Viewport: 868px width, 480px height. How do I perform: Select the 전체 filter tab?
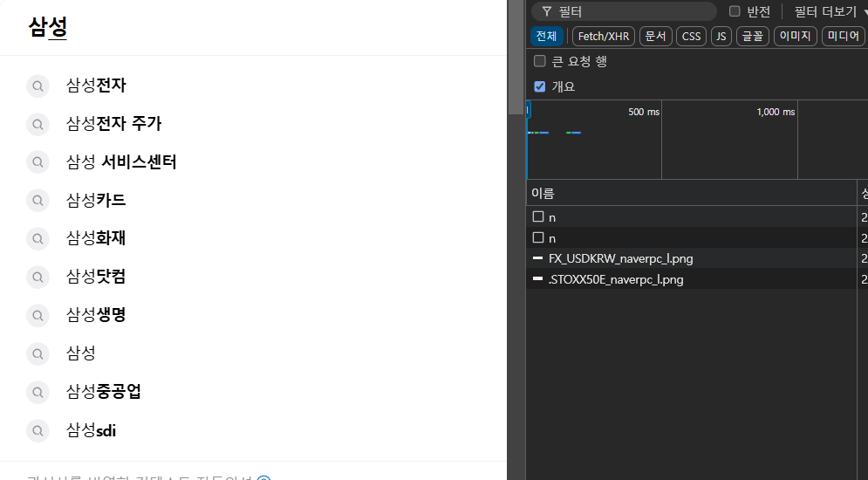point(546,36)
